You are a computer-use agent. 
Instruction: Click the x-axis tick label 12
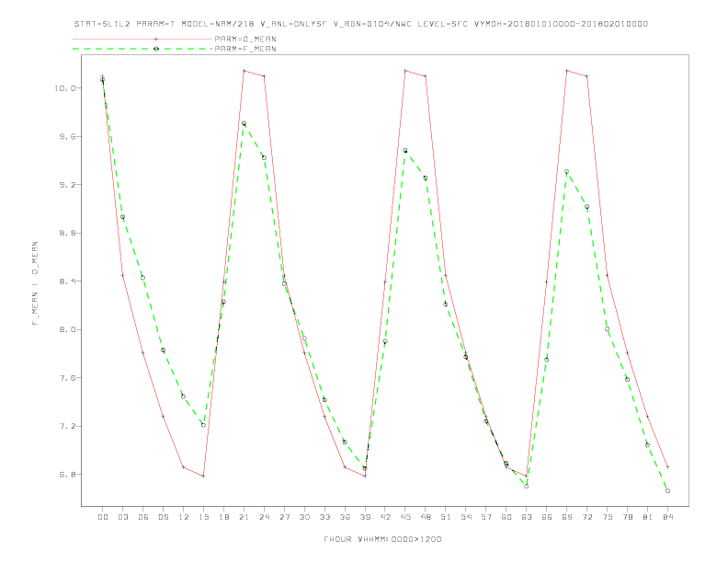tap(184, 517)
